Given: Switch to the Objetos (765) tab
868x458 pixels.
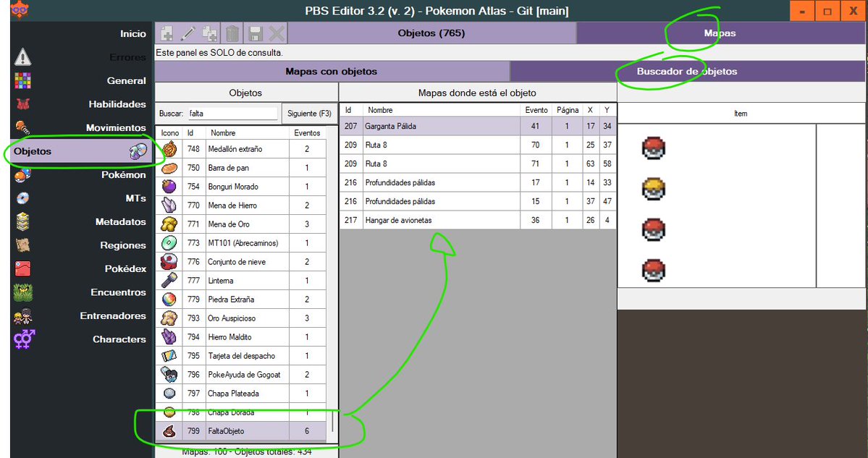Looking at the screenshot, I should (431, 33).
